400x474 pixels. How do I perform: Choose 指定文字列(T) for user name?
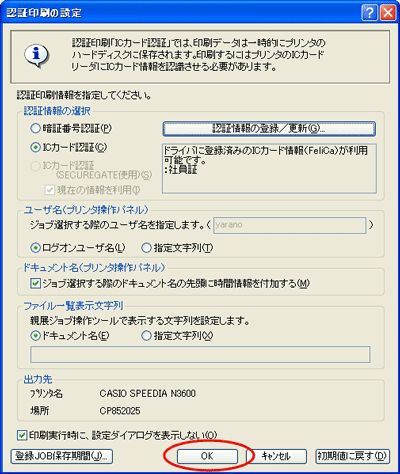coord(146,248)
